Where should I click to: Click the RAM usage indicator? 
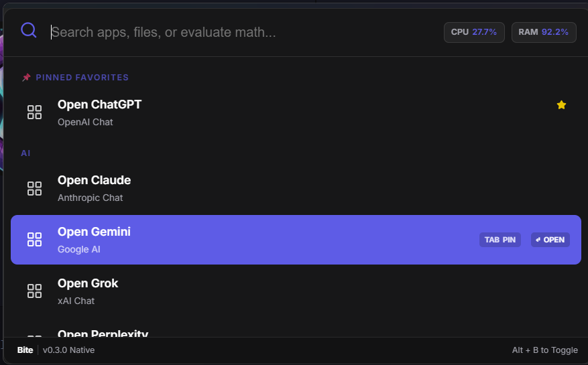point(543,32)
